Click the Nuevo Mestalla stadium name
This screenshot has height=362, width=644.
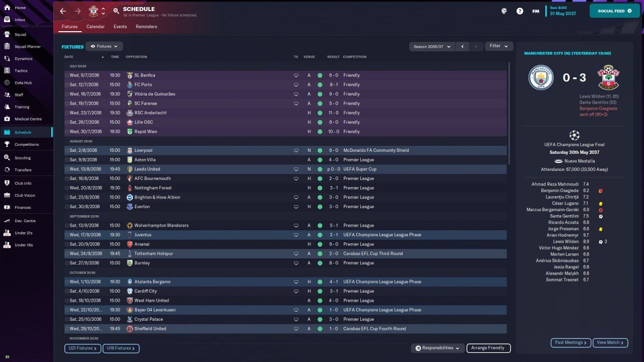pos(579,161)
